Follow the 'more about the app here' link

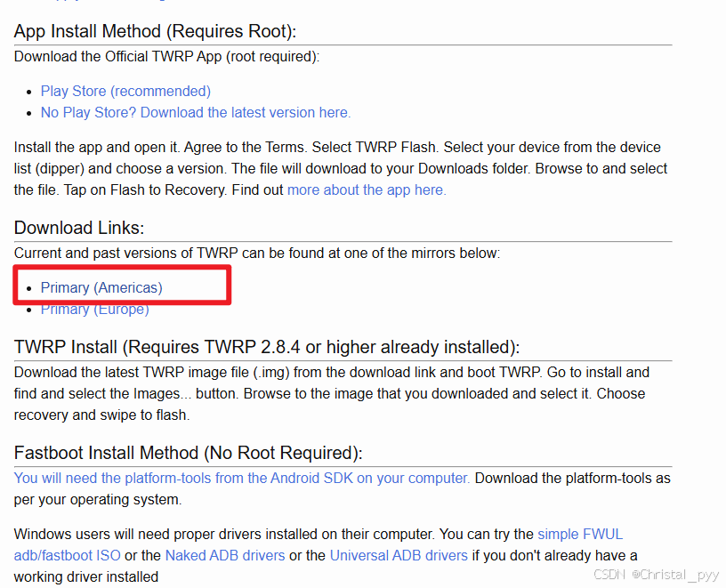367,189
